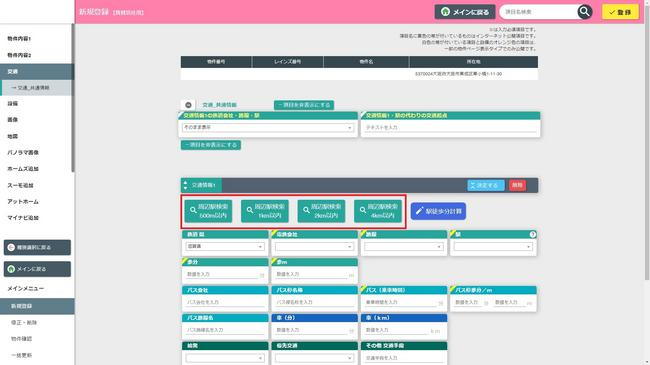The width and height of the screenshot is (650, 365).
Task: Click the circular minus icon beside 交通_共通情報
Action: [188, 105]
